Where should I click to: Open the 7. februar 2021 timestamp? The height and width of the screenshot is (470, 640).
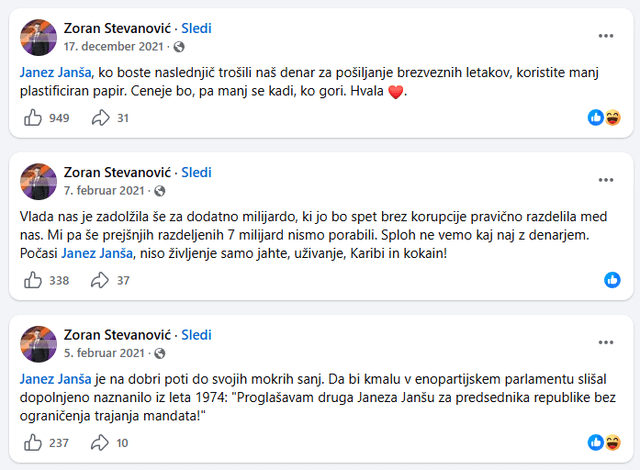coord(102,190)
